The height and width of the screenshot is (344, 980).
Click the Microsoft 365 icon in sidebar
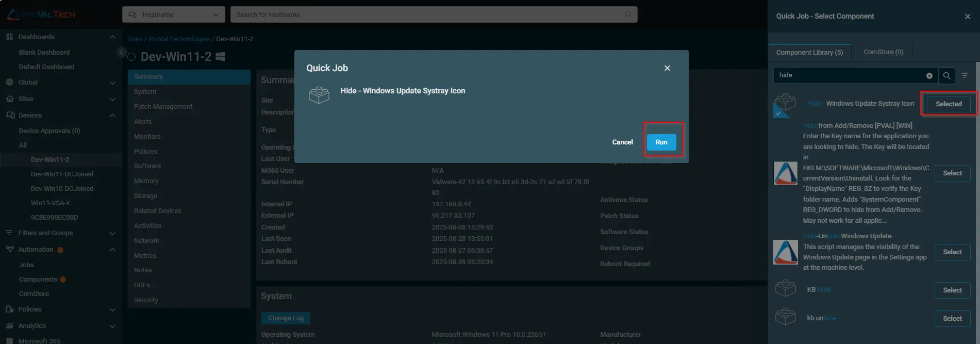point(9,340)
